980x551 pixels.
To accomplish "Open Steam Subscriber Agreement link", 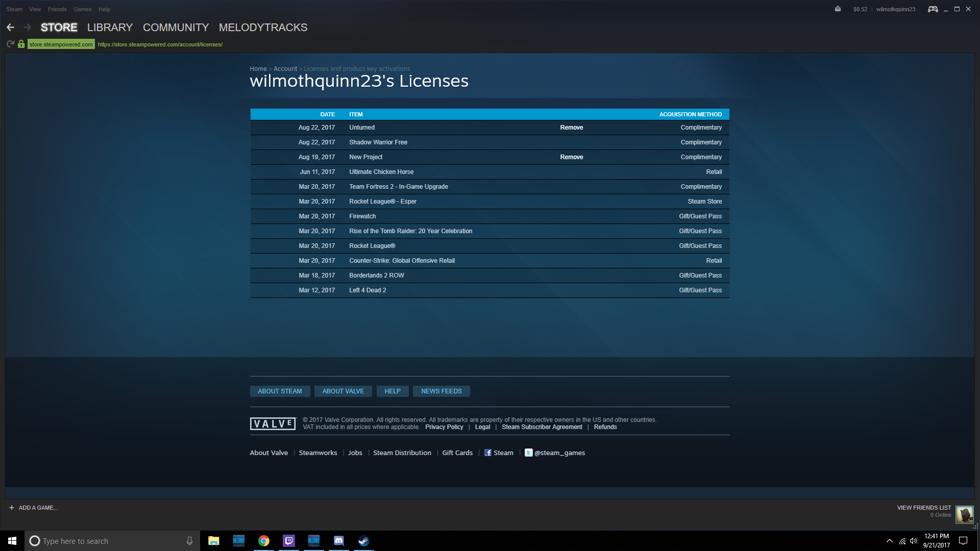I will pos(542,427).
